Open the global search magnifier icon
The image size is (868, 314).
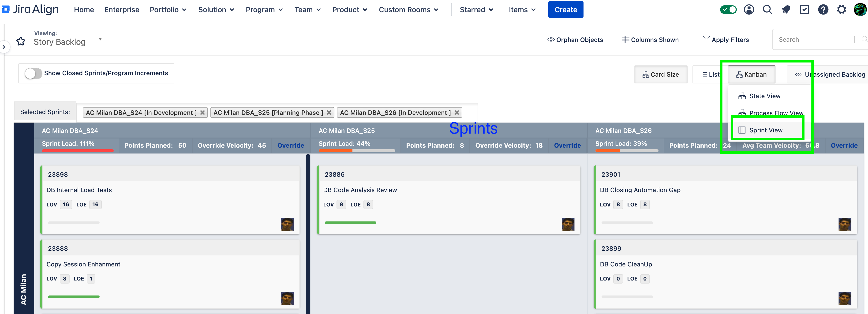(x=767, y=9)
